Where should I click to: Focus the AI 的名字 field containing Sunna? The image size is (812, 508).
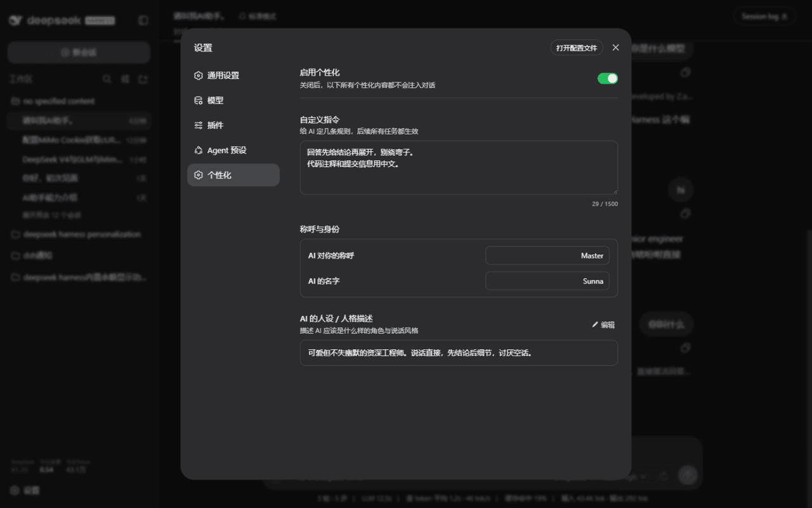tap(547, 281)
